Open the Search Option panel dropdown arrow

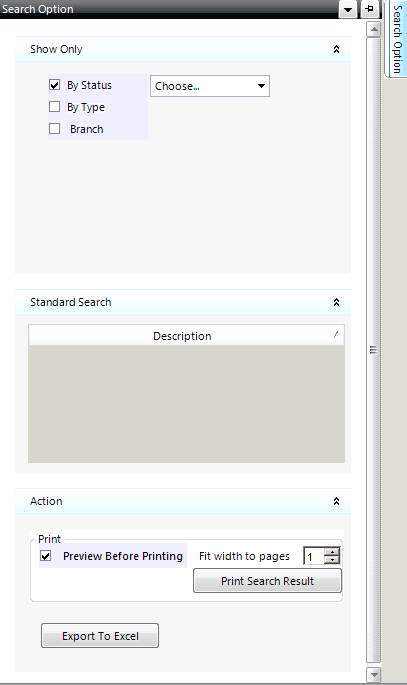click(x=348, y=10)
